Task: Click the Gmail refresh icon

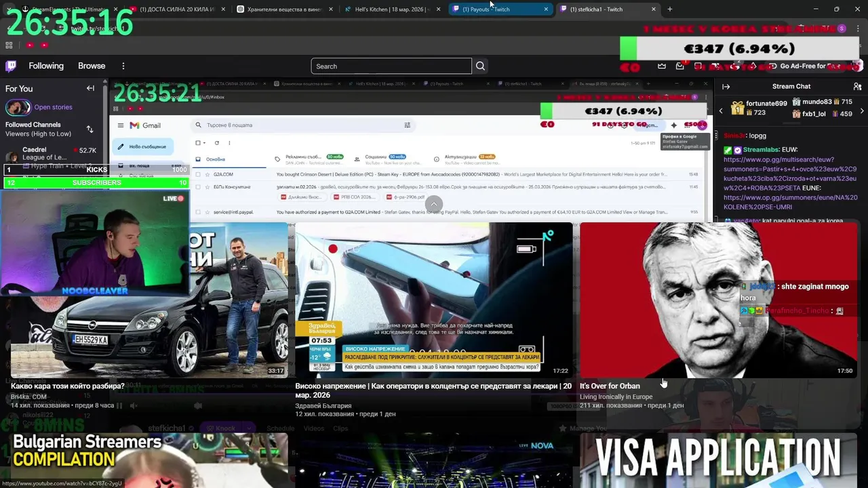Action: (217, 143)
